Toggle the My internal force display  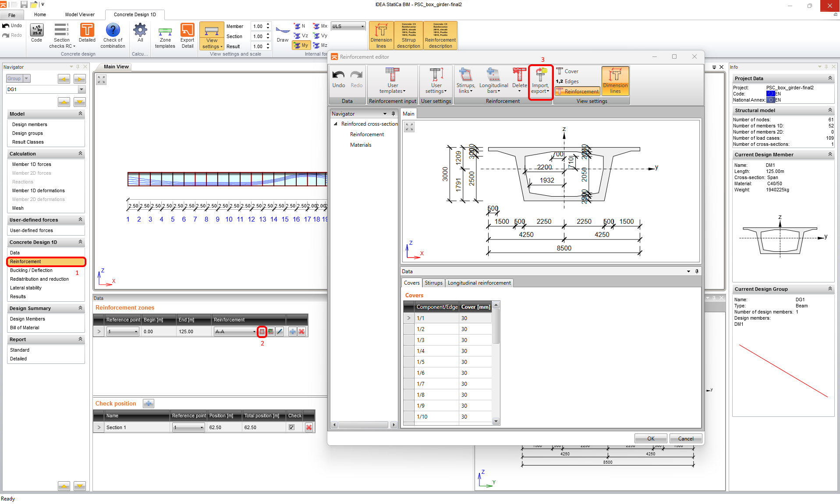point(301,45)
